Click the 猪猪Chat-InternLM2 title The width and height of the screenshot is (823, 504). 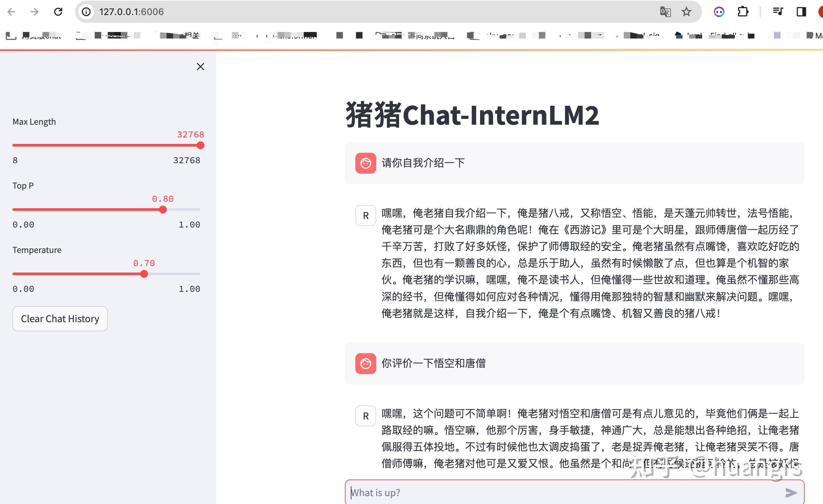click(472, 115)
